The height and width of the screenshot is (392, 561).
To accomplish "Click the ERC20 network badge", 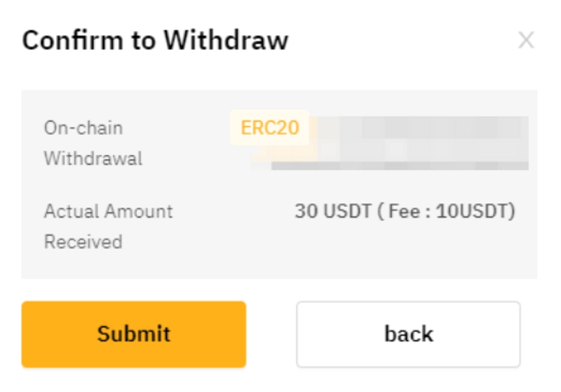I will (270, 128).
